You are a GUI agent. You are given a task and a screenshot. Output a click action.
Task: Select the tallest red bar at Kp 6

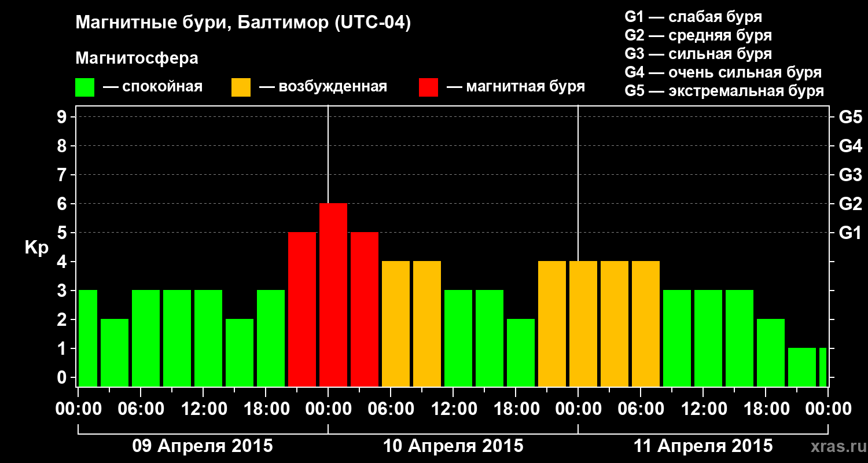pyautogui.click(x=333, y=295)
